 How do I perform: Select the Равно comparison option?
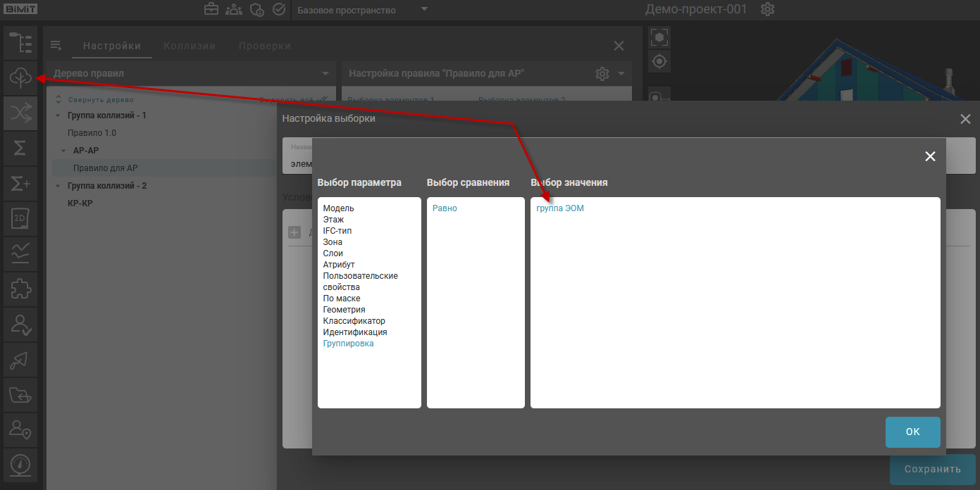(445, 208)
